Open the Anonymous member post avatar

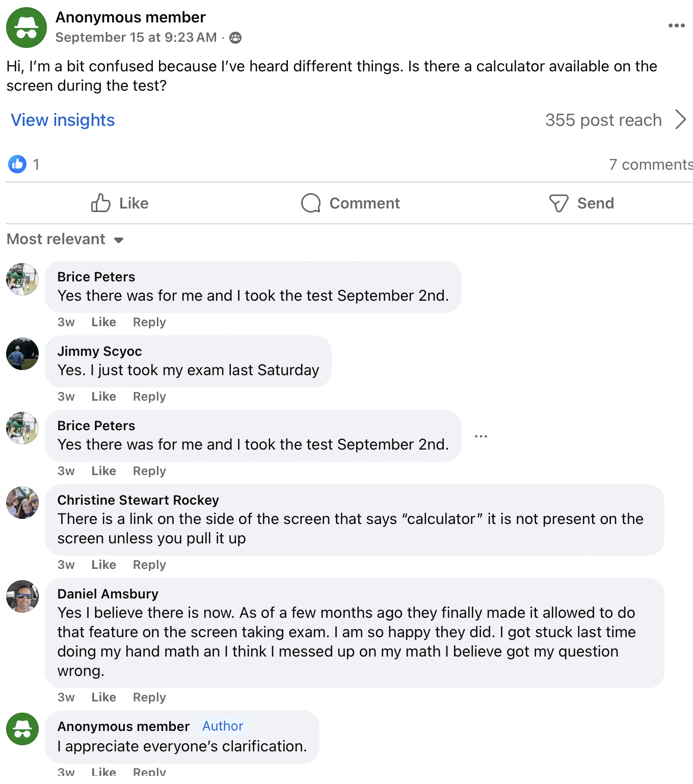coord(26,28)
